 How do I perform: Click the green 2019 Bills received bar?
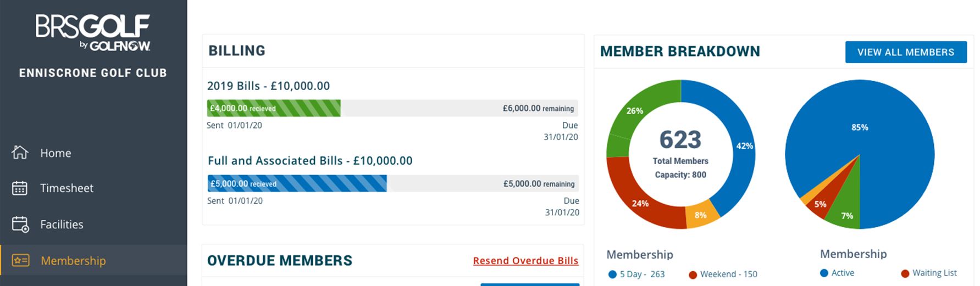(274, 108)
